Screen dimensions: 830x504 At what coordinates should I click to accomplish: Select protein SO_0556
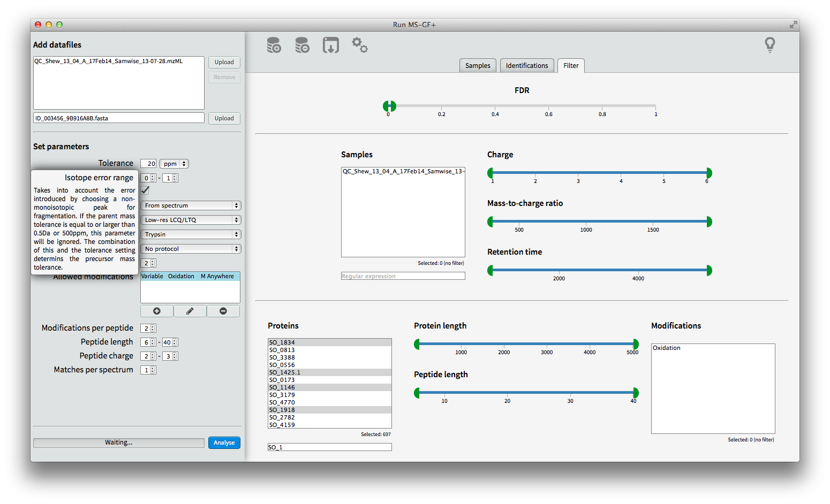330,365
